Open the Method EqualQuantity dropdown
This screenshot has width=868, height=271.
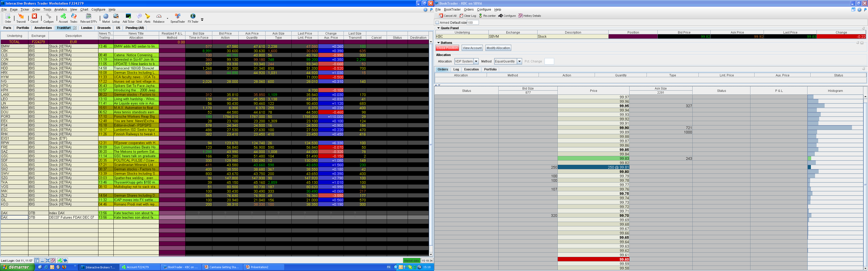pyautogui.click(x=519, y=61)
